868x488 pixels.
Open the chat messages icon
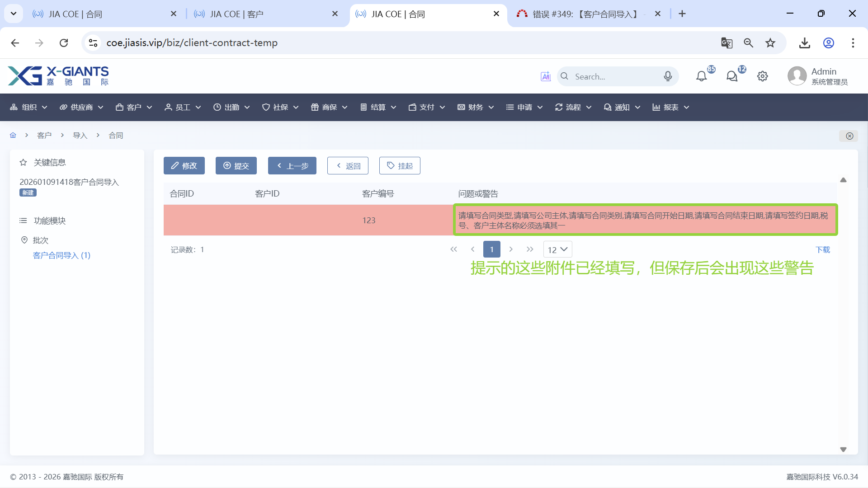pyautogui.click(x=732, y=76)
